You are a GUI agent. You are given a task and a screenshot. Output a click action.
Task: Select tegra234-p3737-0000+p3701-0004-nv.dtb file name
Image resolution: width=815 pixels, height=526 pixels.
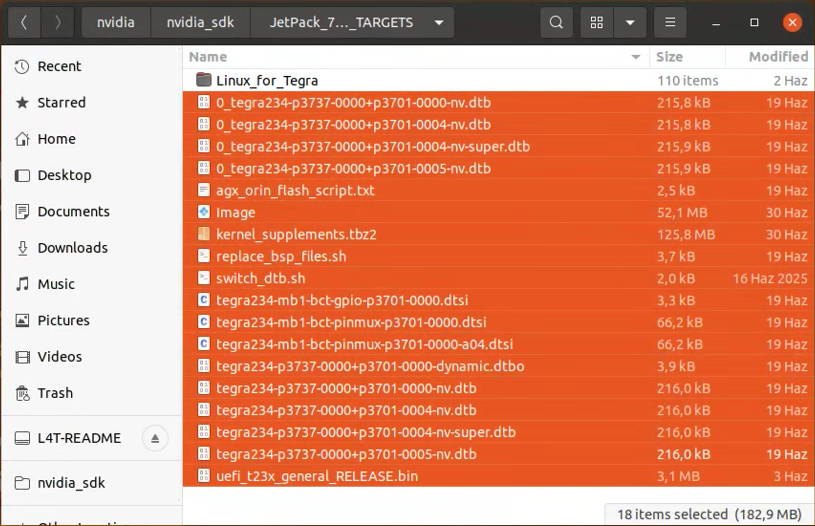(346, 411)
